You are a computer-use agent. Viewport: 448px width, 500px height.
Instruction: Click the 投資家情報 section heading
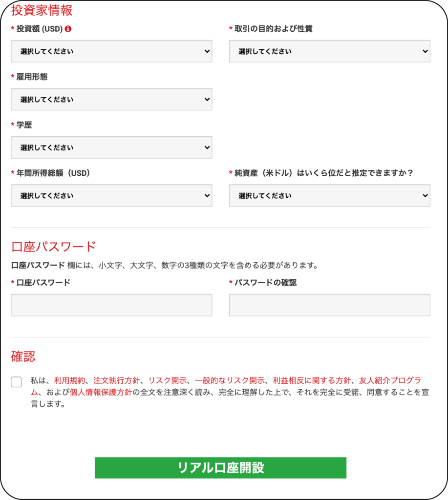[42, 10]
